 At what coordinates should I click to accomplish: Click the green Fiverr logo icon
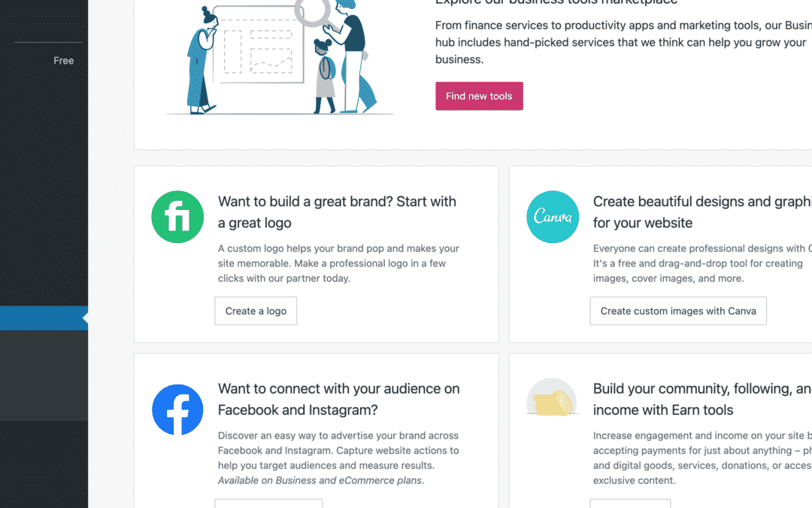coord(177,217)
